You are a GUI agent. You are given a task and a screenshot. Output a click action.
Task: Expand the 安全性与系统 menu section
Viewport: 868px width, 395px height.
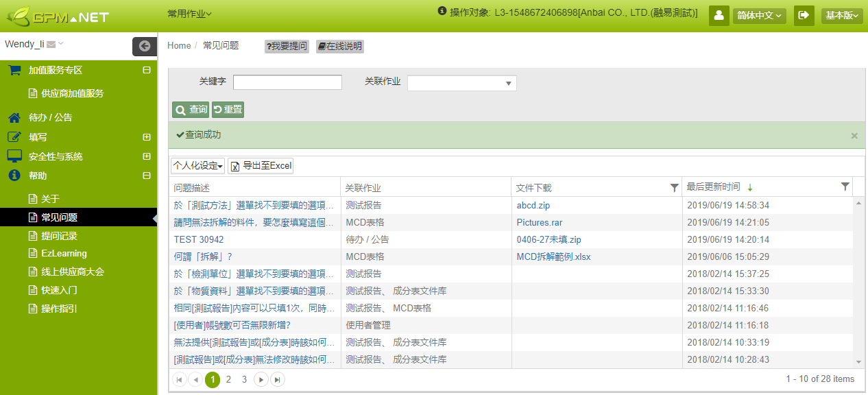(x=146, y=156)
